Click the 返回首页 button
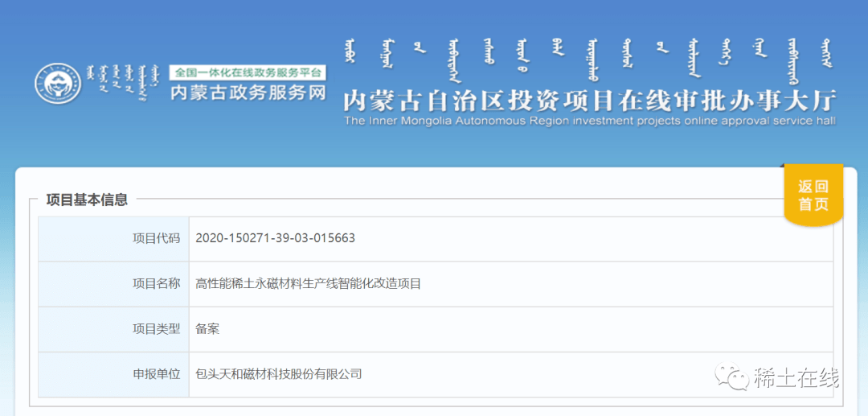868x416 pixels. coord(813,196)
